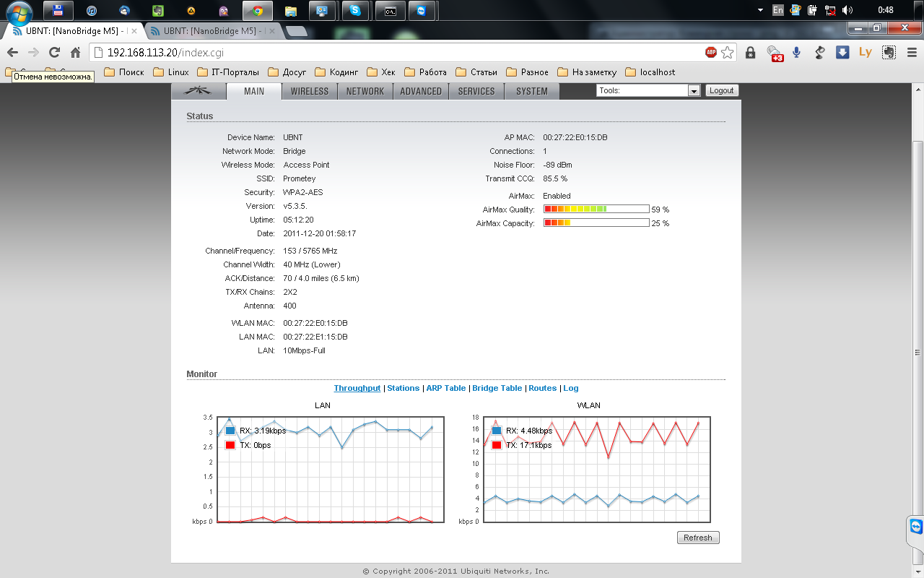
Task: Expand the hidden system tray icons arrow
Action: 759,11
